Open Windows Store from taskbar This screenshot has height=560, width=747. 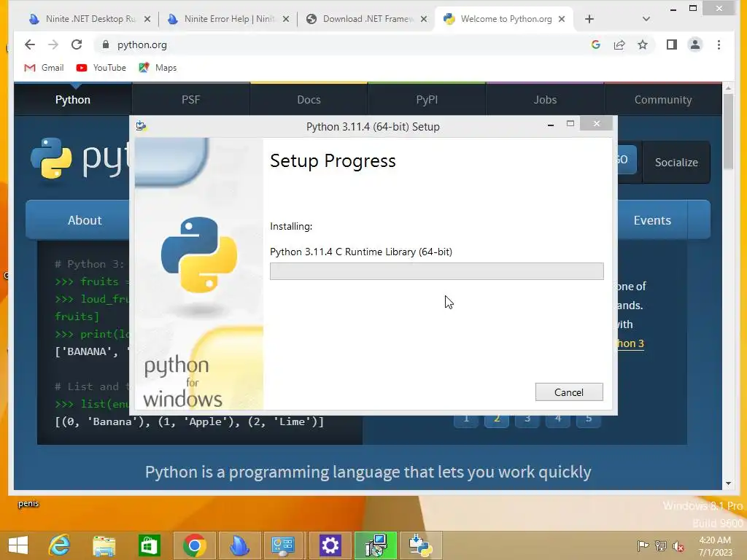(149, 545)
